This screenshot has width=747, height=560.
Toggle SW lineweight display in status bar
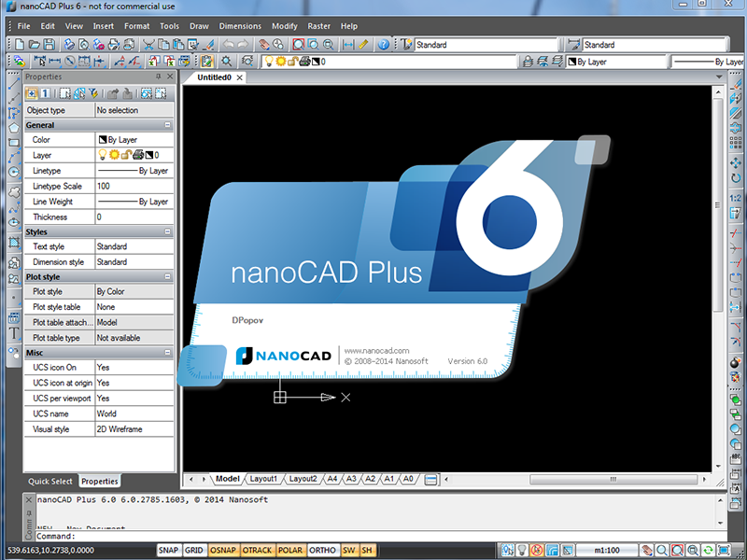click(348, 551)
